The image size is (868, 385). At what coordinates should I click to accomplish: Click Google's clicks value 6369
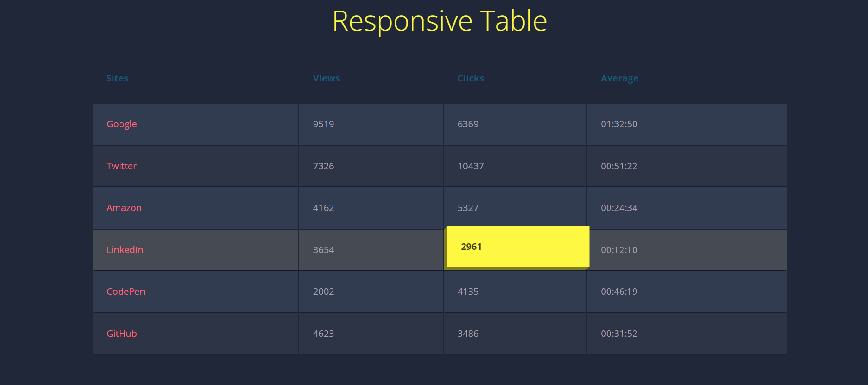[468, 124]
